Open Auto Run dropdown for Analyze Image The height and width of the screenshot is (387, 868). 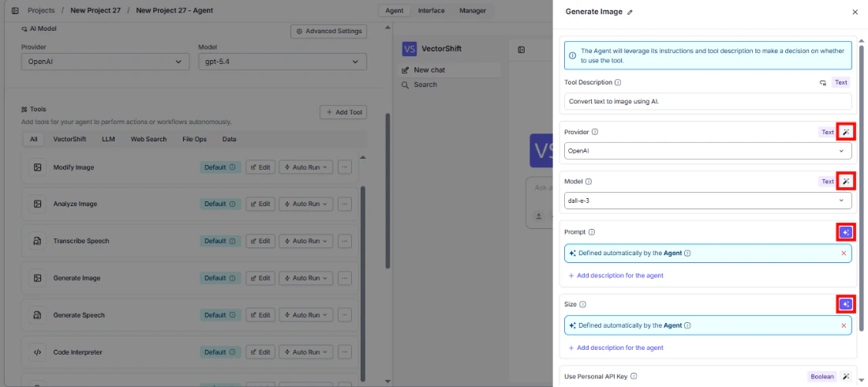point(305,204)
